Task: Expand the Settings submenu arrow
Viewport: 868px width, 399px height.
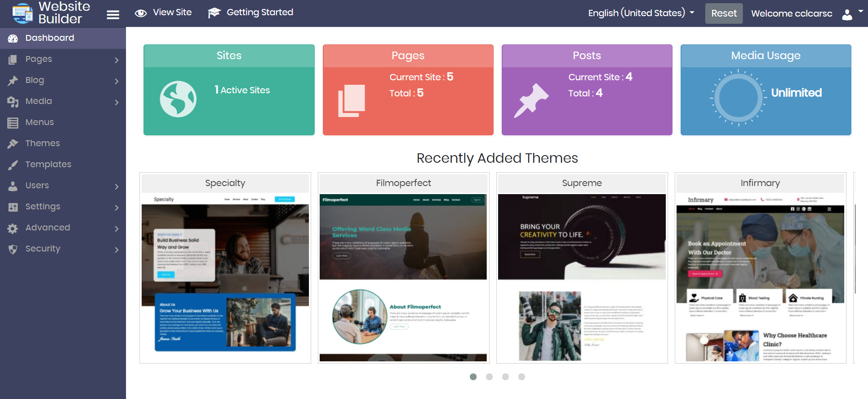Action: click(x=117, y=208)
